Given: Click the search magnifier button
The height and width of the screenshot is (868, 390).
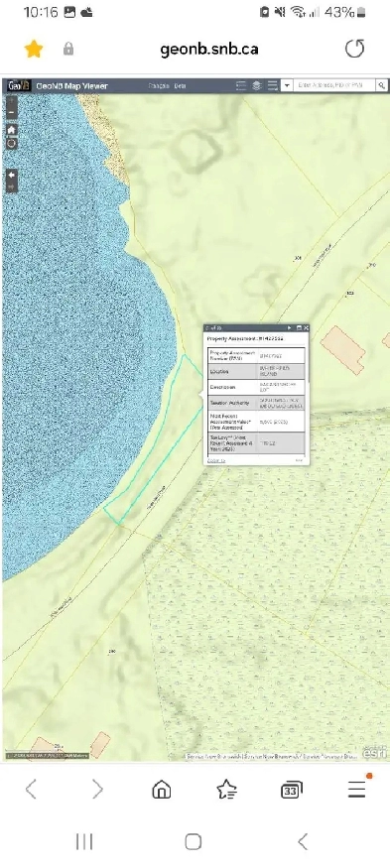Looking at the screenshot, I should point(382,85).
